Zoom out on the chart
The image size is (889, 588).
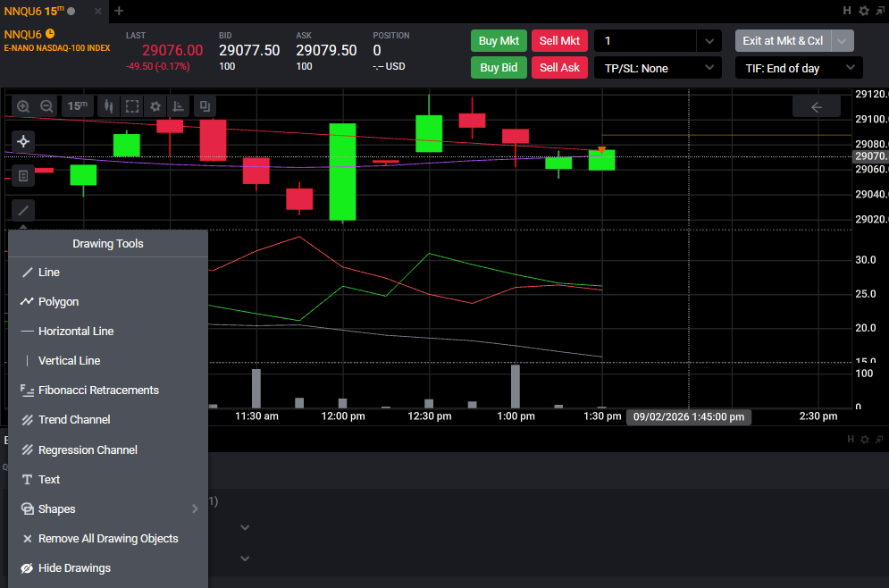tap(46, 106)
